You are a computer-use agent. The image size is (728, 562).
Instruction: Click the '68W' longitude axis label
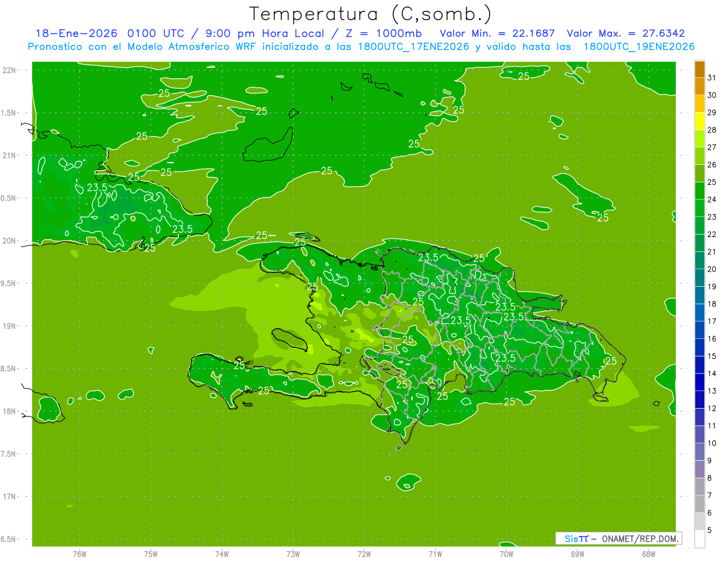[x=649, y=554]
